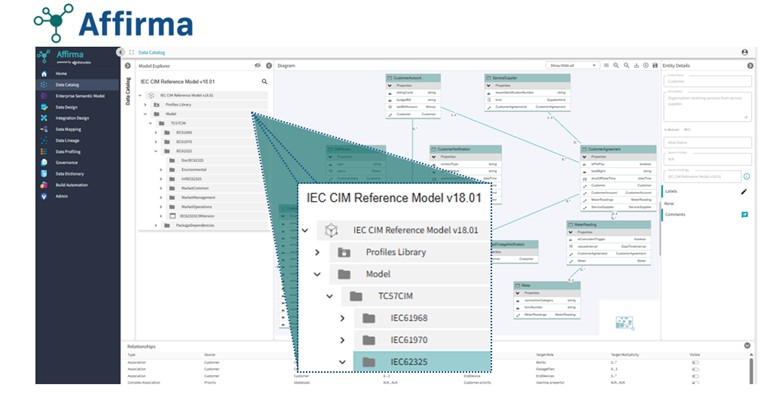Click the info icon beside Source Ontology
The height and width of the screenshot is (412, 780).
coord(746,176)
